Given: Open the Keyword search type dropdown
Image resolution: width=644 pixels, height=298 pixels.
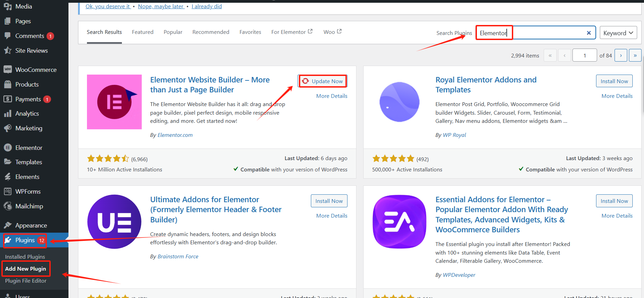Looking at the screenshot, I should click(x=618, y=33).
